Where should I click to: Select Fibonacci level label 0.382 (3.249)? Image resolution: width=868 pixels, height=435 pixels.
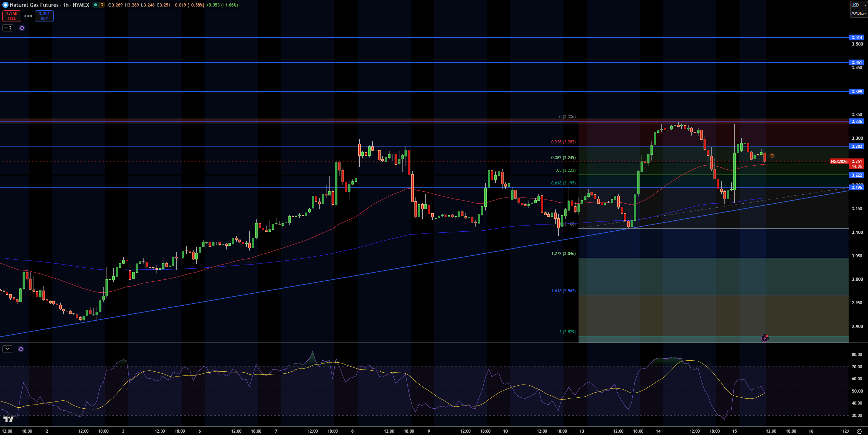[x=563, y=158]
